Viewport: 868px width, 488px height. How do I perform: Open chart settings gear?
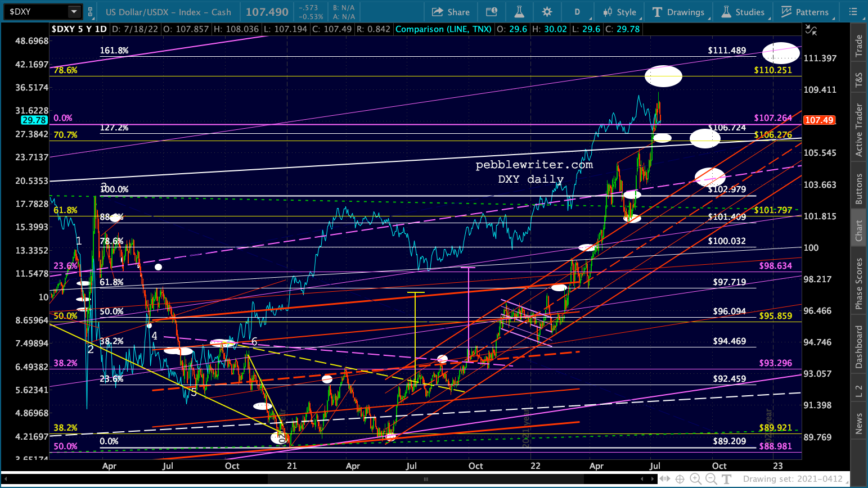tap(547, 12)
